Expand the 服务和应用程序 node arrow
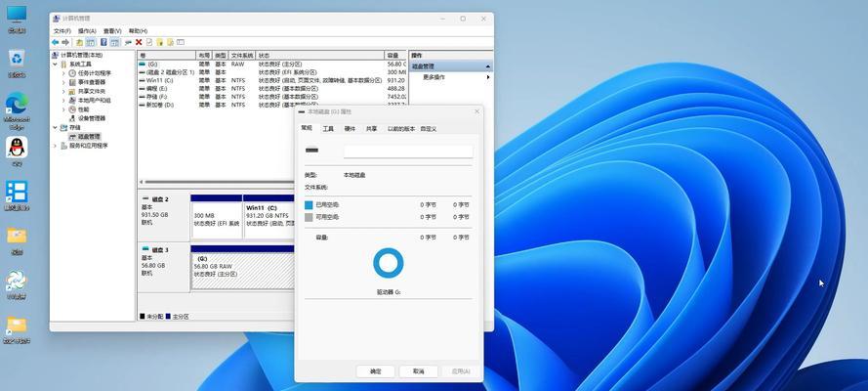The width and height of the screenshot is (868, 391). (x=56, y=146)
